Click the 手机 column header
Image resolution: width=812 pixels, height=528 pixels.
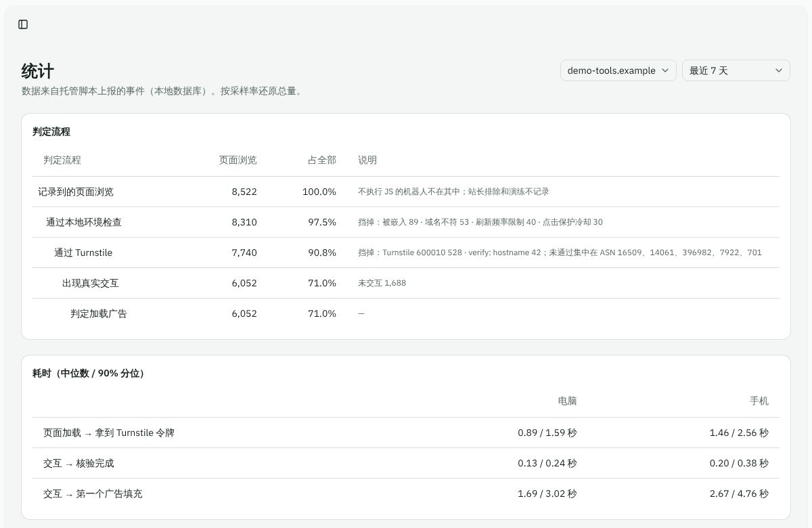click(x=759, y=401)
